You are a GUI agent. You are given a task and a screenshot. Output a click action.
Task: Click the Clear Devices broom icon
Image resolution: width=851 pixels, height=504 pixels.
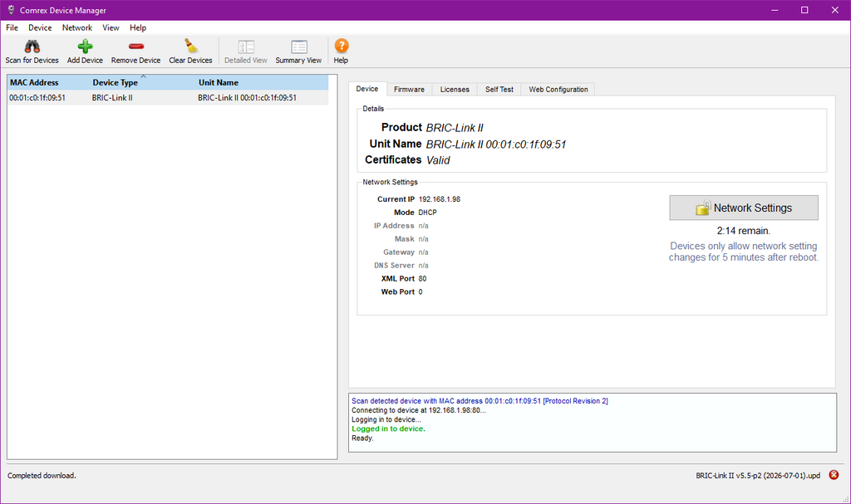tap(190, 46)
